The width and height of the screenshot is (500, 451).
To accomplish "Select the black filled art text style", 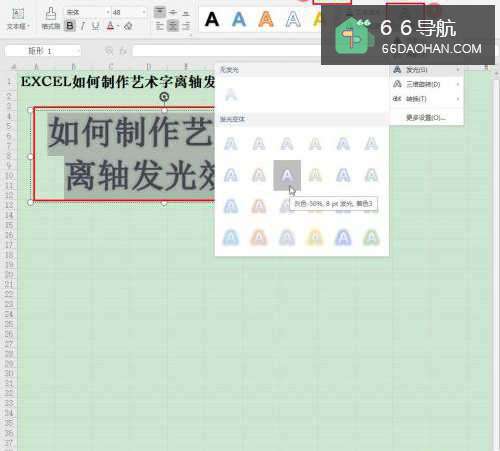I will 212,19.
